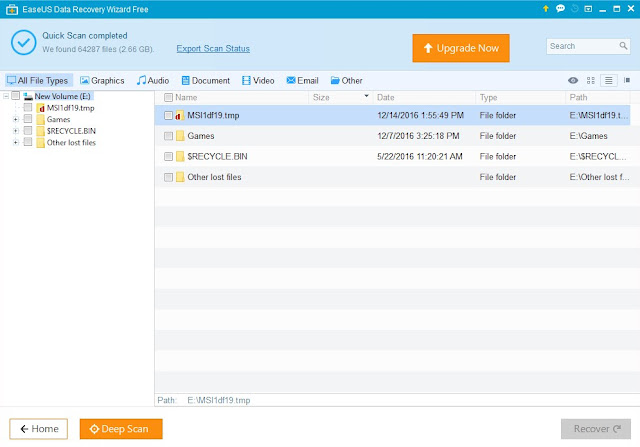Click the history clock icon in title bar
Image resolution: width=640 pixels, height=447 pixels.
[x=575, y=9]
